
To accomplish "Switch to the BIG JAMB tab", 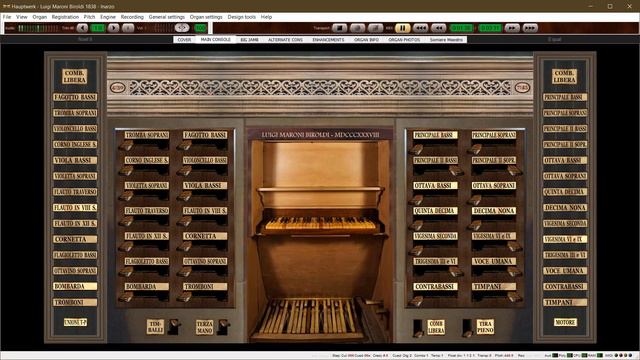I will pos(249,40).
